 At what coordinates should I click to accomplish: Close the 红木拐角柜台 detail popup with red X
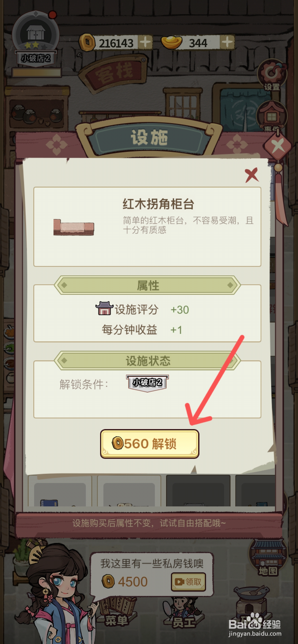tap(252, 175)
